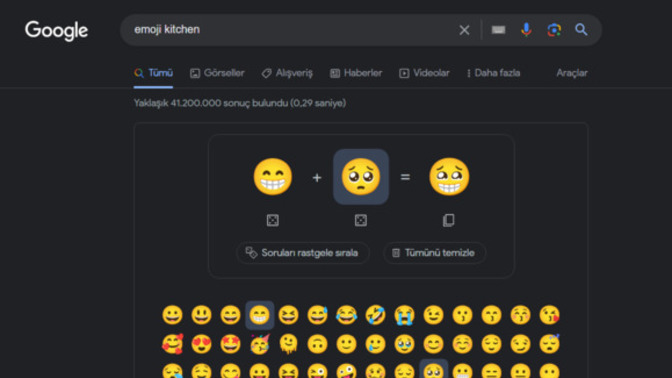Open the Araçlar search tools

(x=572, y=73)
